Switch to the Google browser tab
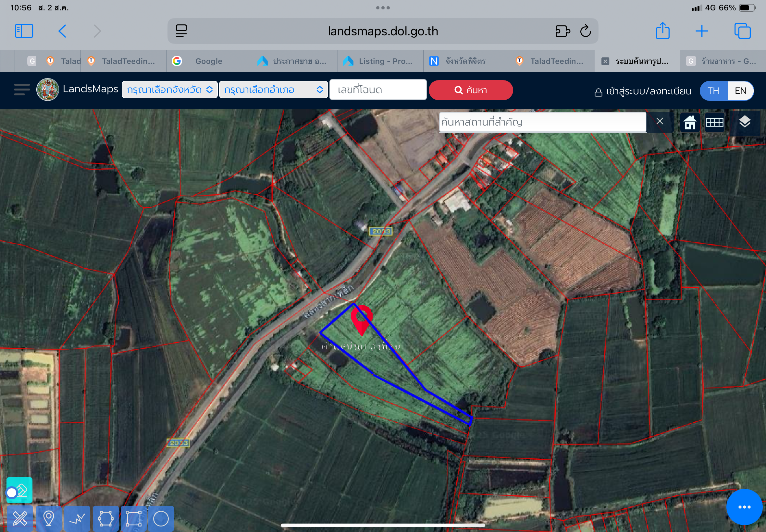The image size is (766, 532). tap(209, 61)
